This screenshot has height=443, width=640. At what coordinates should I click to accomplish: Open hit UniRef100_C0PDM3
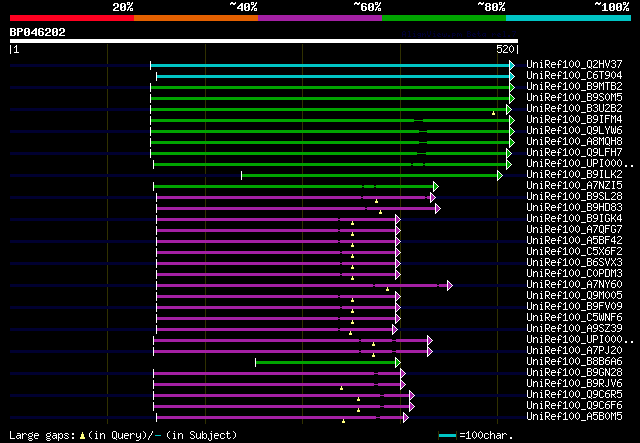[x=574, y=274]
